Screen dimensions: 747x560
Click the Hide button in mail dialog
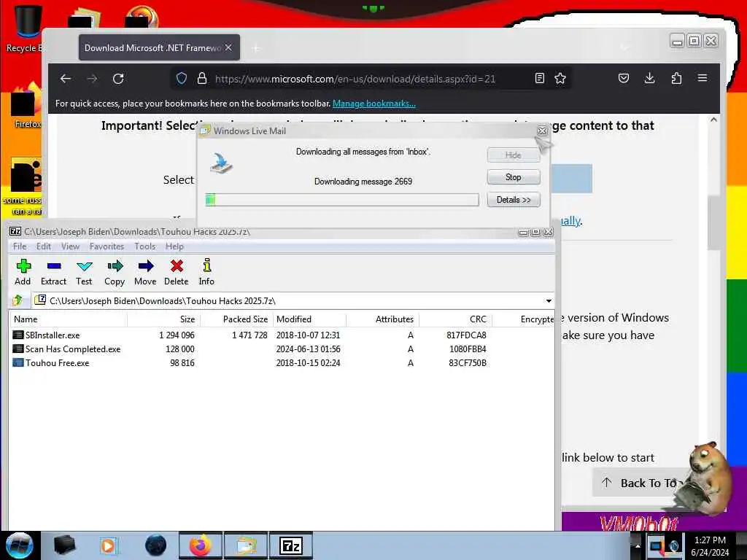tap(514, 155)
